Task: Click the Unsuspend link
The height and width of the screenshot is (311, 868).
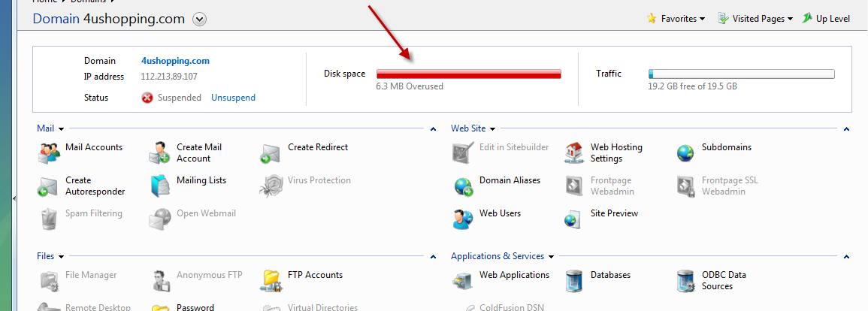Action: click(x=233, y=98)
